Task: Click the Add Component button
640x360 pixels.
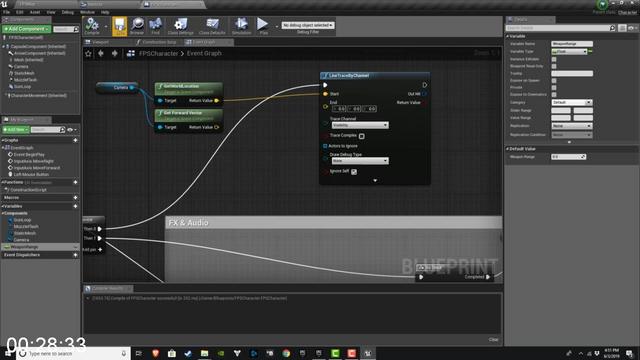Action: pos(27,29)
